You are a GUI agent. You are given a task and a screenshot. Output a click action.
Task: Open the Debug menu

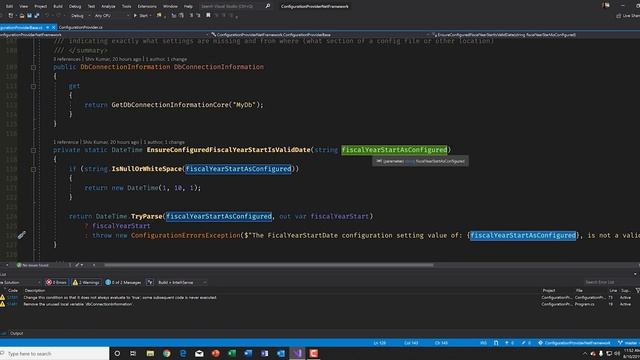(75, 6)
